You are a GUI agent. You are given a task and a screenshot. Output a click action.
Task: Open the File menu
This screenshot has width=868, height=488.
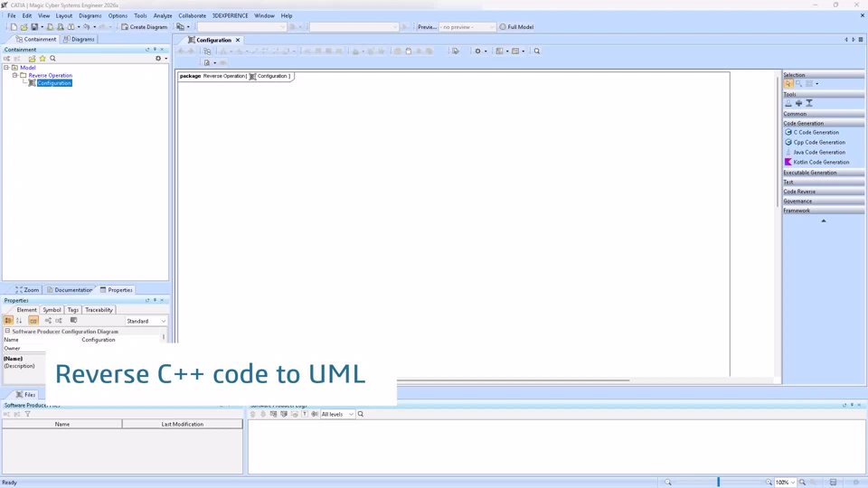tap(12, 15)
